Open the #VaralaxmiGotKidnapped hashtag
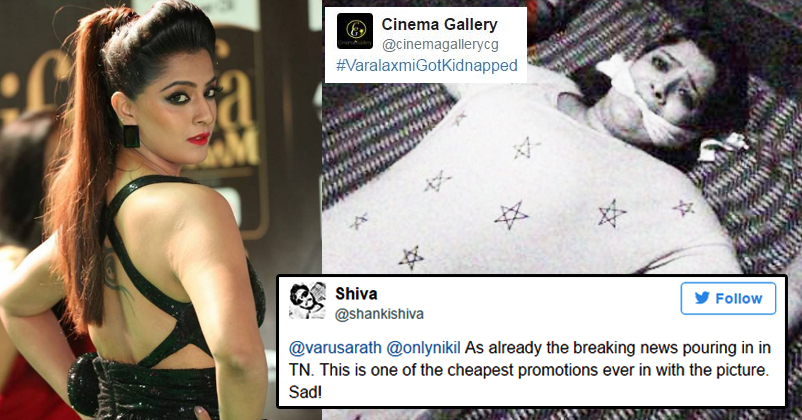Viewport: 802px width, 420px height. 427,65
